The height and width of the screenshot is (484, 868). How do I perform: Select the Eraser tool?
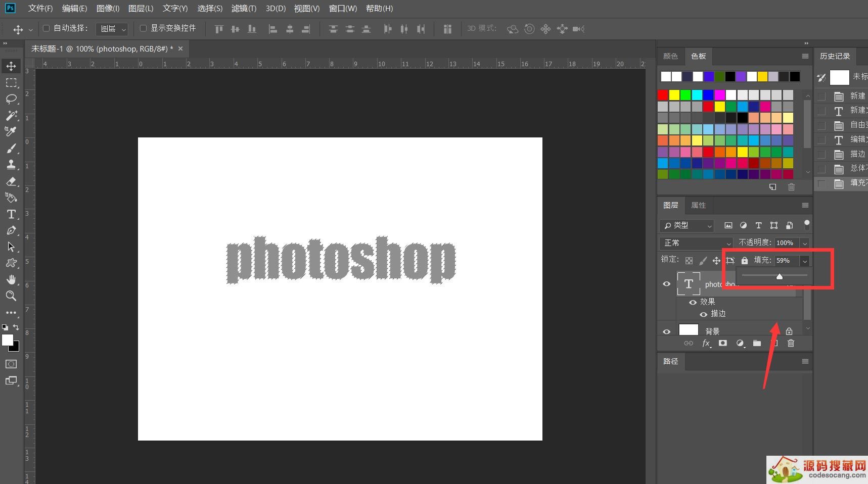11,181
